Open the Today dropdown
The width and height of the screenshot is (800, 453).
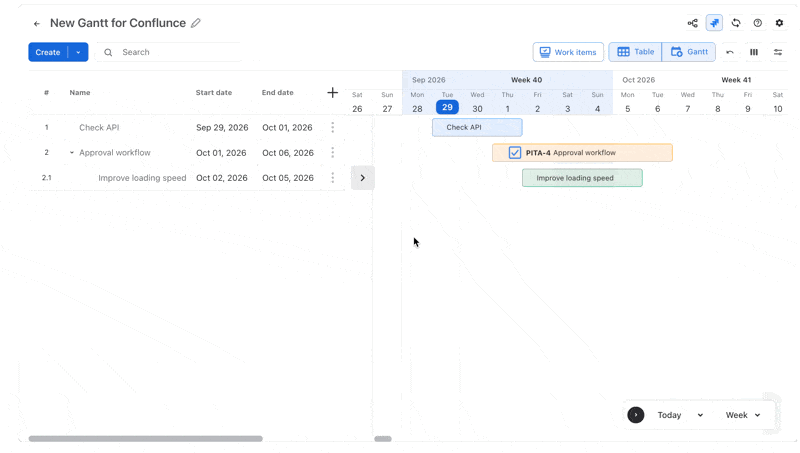(x=701, y=415)
